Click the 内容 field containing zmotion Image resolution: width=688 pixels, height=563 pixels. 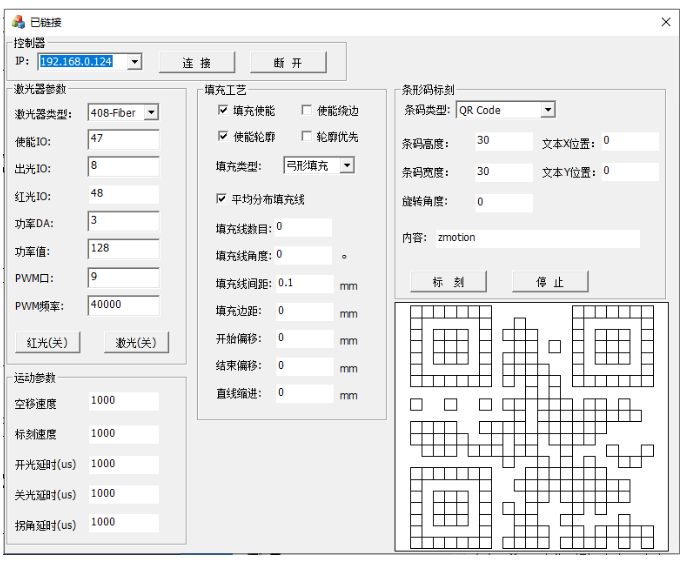[x=538, y=238]
